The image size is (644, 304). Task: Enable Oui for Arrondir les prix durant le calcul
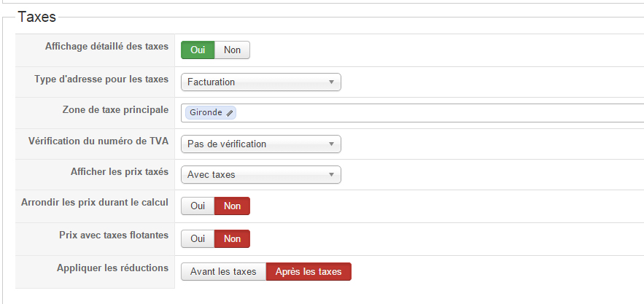click(x=198, y=206)
